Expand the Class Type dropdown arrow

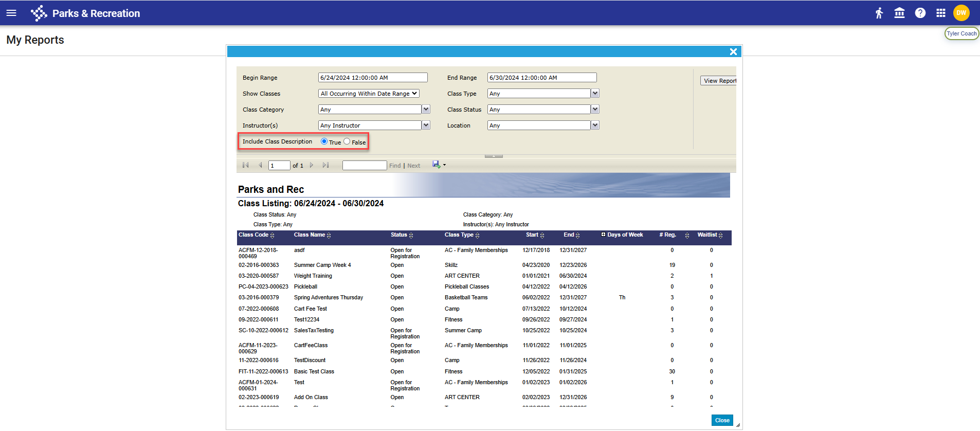tap(595, 94)
